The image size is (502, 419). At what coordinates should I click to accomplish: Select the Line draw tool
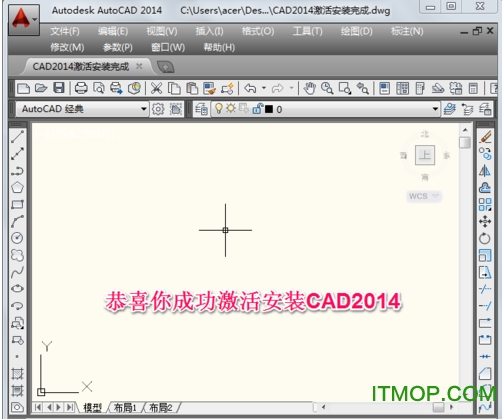pyautogui.click(x=17, y=137)
